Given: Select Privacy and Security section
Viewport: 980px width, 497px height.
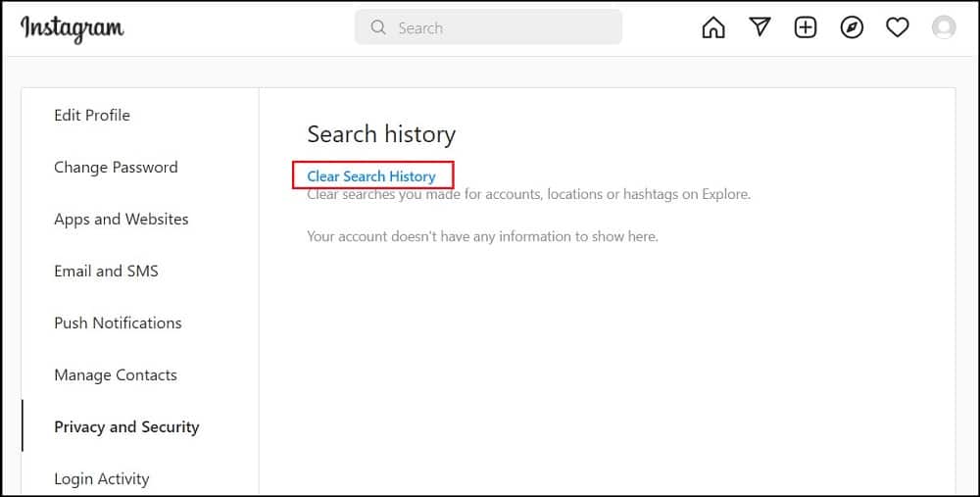Looking at the screenshot, I should pos(126,427).
